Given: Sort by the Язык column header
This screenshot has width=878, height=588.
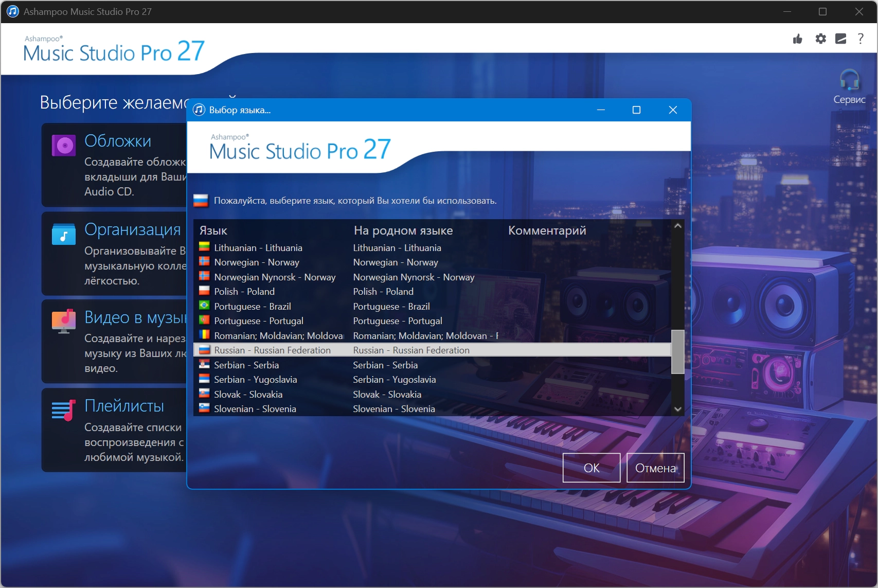Looking at the screenshot, I should pos(213,230).
